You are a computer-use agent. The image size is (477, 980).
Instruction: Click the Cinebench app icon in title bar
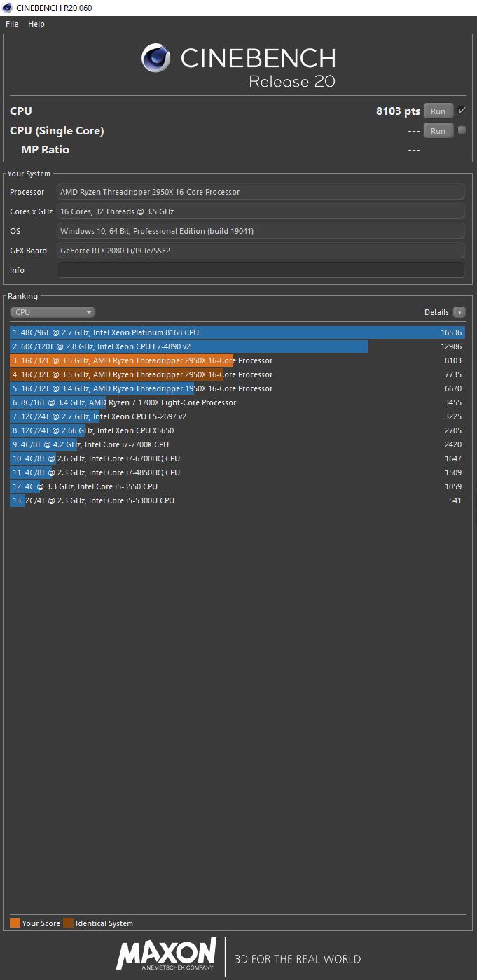click(x=7, y=8)
